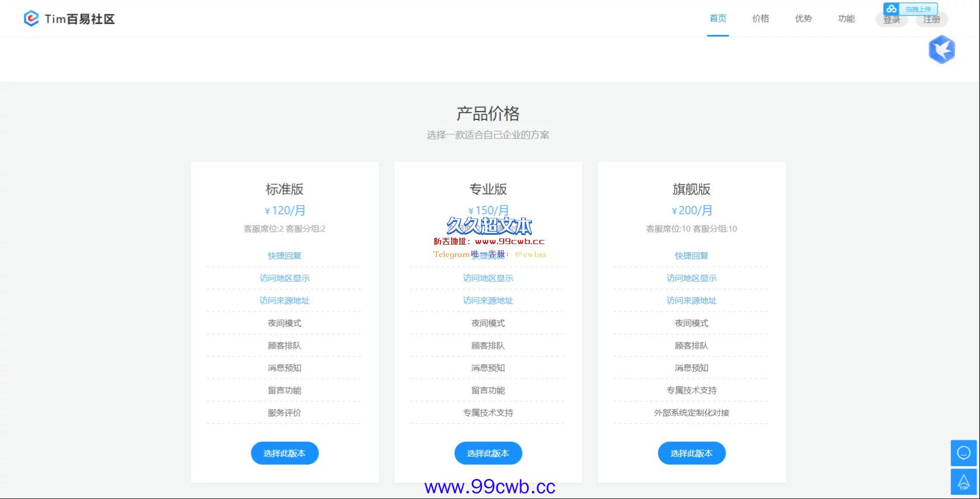This screenshot has height=499, width=980.
Task: Click 专属技术支持 in 专业版 card
Action: click(488, 412)
